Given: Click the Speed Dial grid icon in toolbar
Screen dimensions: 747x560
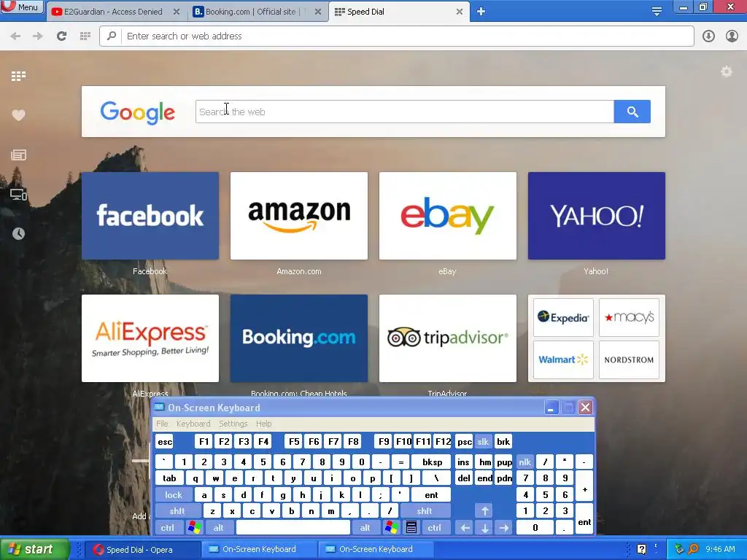Looking at the screenshot, I should pos(85,36).
